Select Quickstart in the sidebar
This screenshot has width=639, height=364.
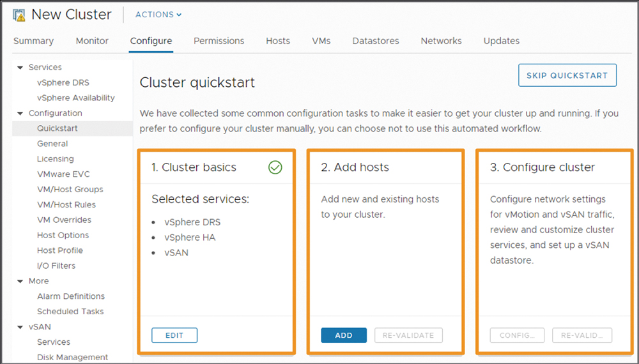pos(57,128)
